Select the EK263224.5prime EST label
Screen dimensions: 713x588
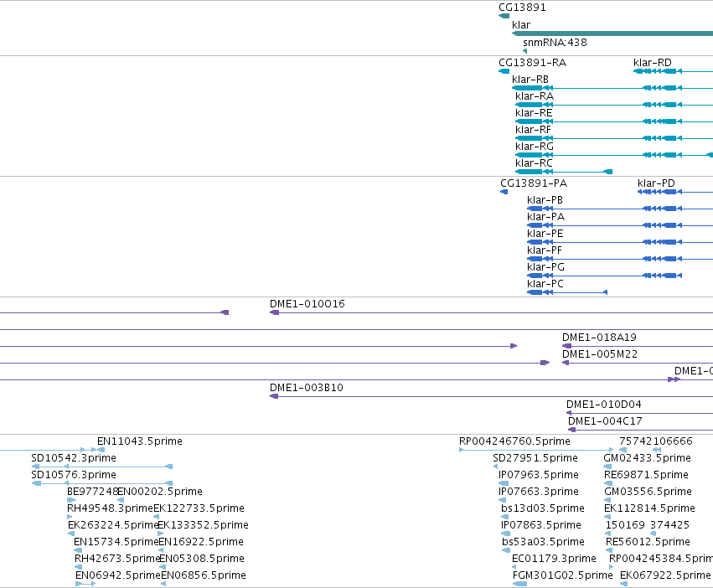pos(113,525)
